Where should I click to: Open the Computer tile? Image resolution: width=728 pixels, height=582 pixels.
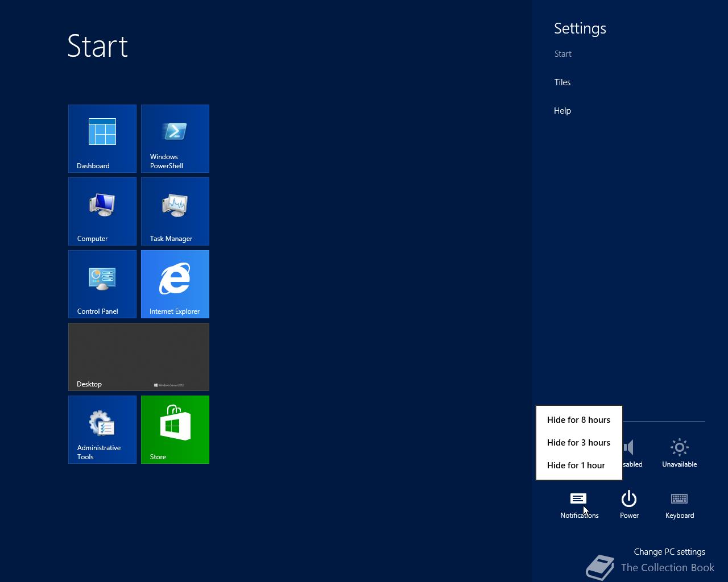[x=102, y=211]
